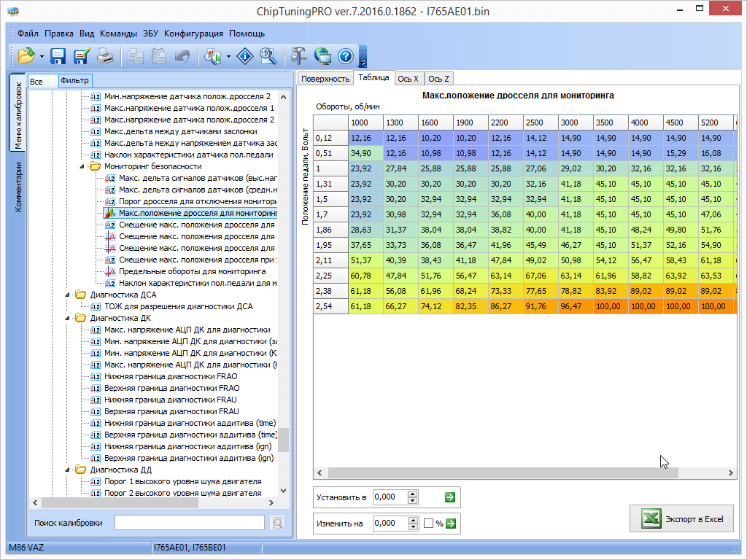Image resolution: width=747 pixels, height=560 pixels.
Task: Collapse the 'Диагностика ДК' tree folder
Action: pos(68,318)
